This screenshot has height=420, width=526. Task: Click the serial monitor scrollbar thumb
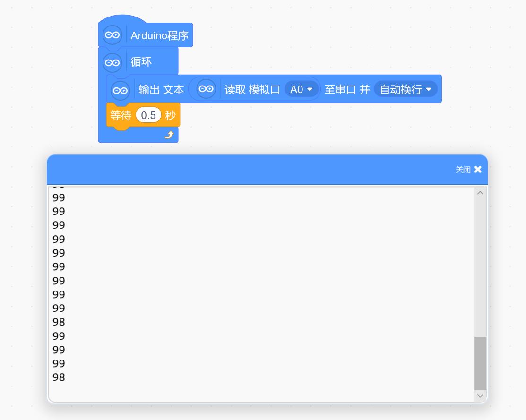pyautogui.click(x=480, y=363)
